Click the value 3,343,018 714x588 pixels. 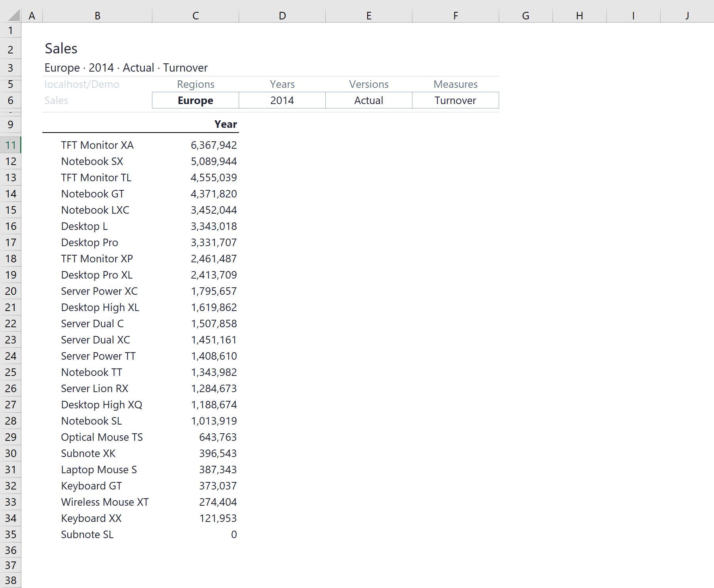point(214,226)
